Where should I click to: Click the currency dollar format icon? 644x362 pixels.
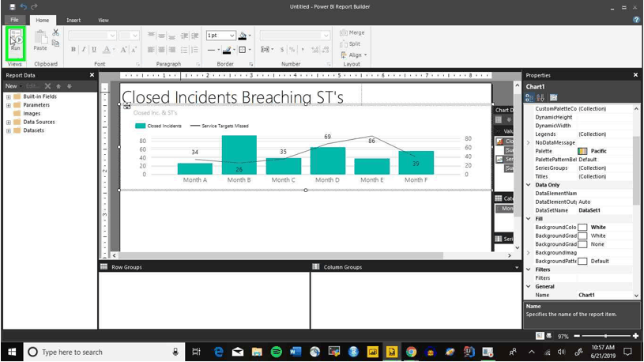(x=282, y=50)
